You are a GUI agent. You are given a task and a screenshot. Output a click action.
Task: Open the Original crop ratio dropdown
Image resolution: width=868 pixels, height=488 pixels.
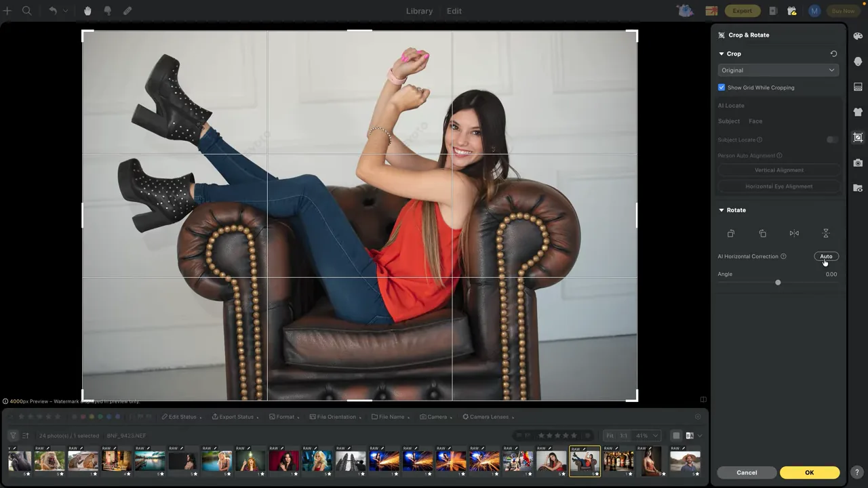point(778,70)
